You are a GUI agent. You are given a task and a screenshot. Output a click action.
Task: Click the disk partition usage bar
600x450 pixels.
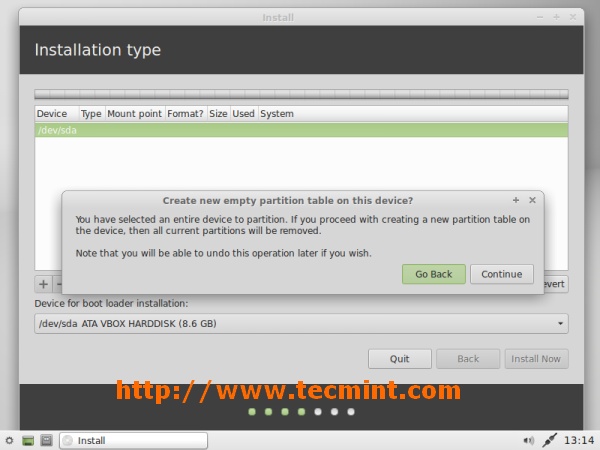[x=301, y=94]
